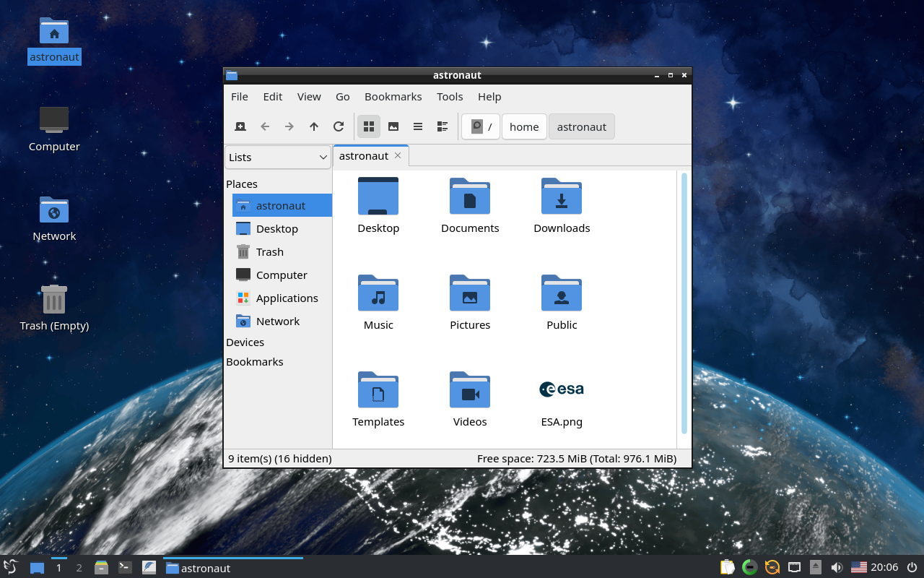Screen dimensions: 924x578
Task: Go back to the previous folder
Action: [265, 126]
